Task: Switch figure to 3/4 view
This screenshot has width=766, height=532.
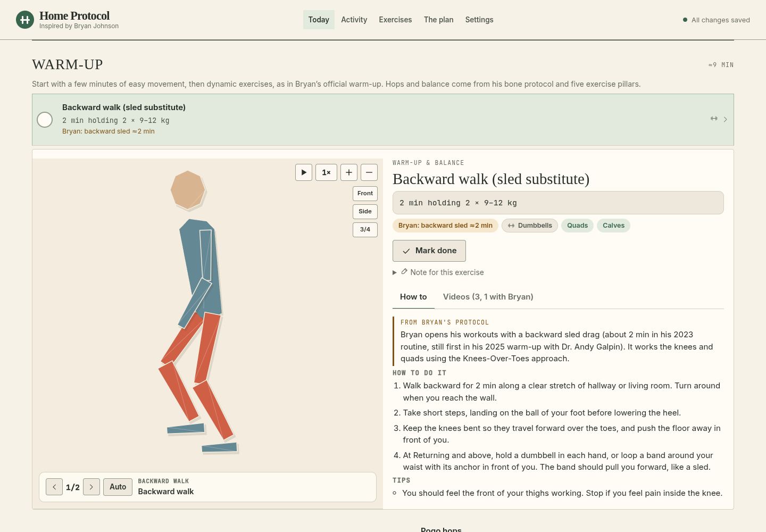Action: pos(365,230)
